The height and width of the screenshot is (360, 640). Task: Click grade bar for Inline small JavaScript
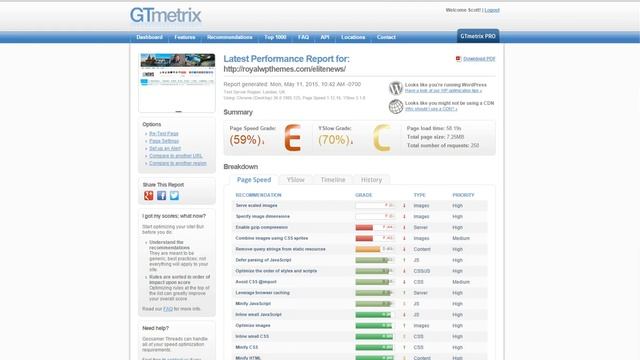[375, 315]
